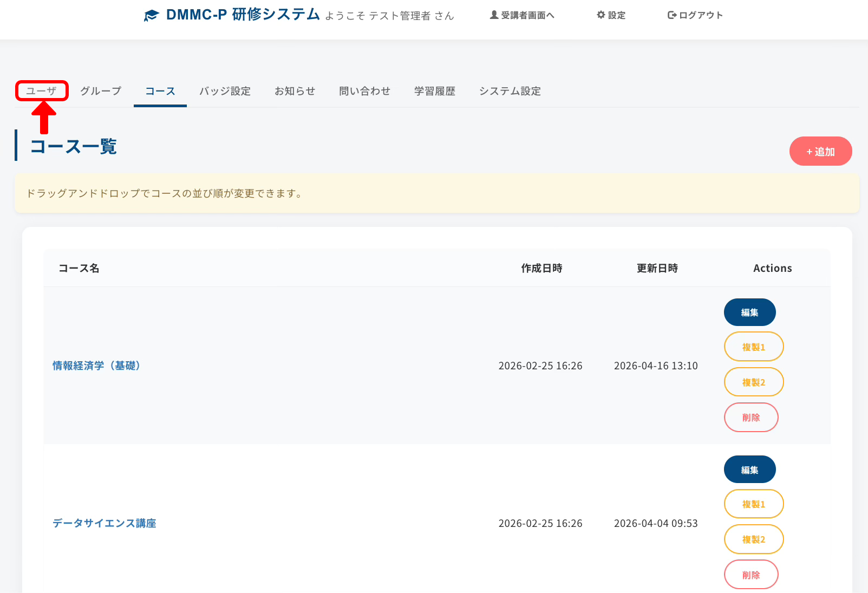Delete the 情報経済学（基礎）course
868x593 pixels.
pyautogui.click(x=750, y=418)
